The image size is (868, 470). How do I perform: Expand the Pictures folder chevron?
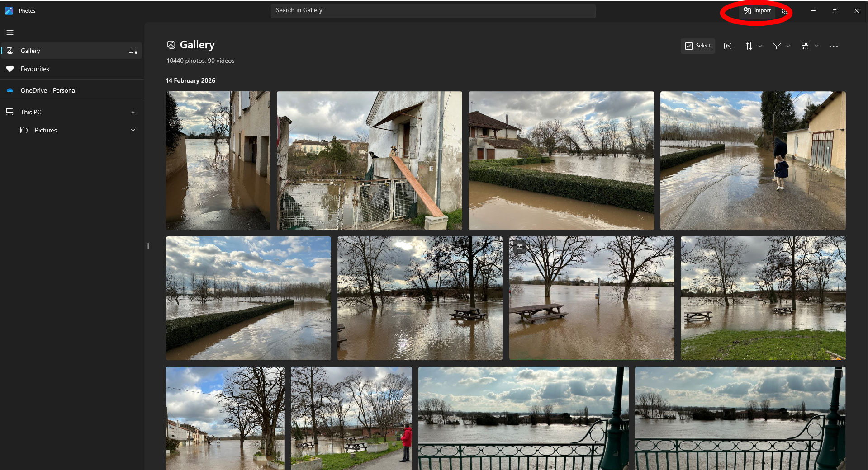pos(133,130)
